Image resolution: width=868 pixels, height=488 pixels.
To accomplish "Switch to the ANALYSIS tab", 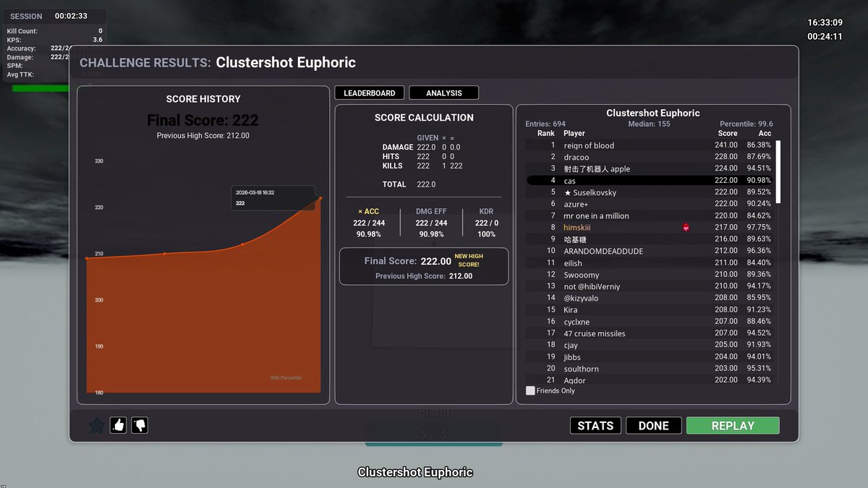I will tap(444, 93).
